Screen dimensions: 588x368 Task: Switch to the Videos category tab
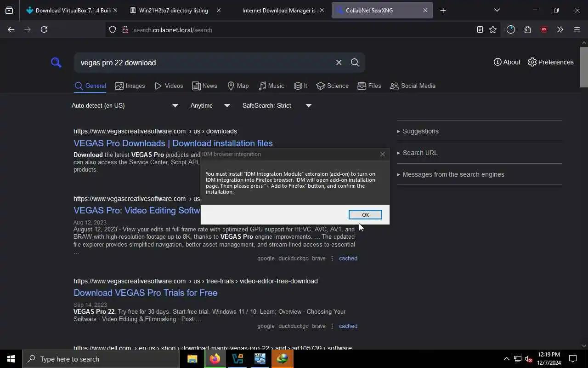tap(169, 86)
